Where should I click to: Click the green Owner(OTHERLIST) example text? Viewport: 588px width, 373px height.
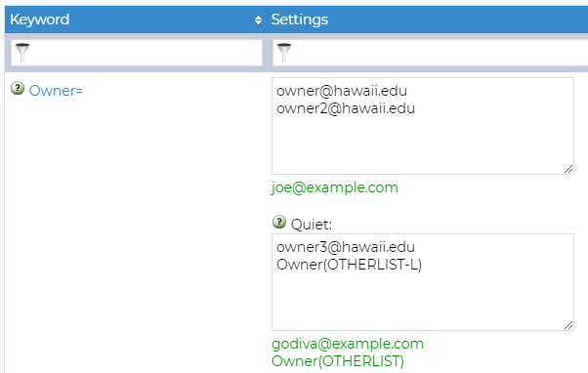[x=338, y=361]
